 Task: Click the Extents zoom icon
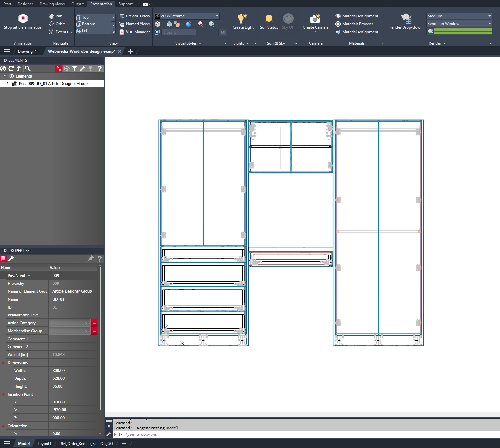51,32
